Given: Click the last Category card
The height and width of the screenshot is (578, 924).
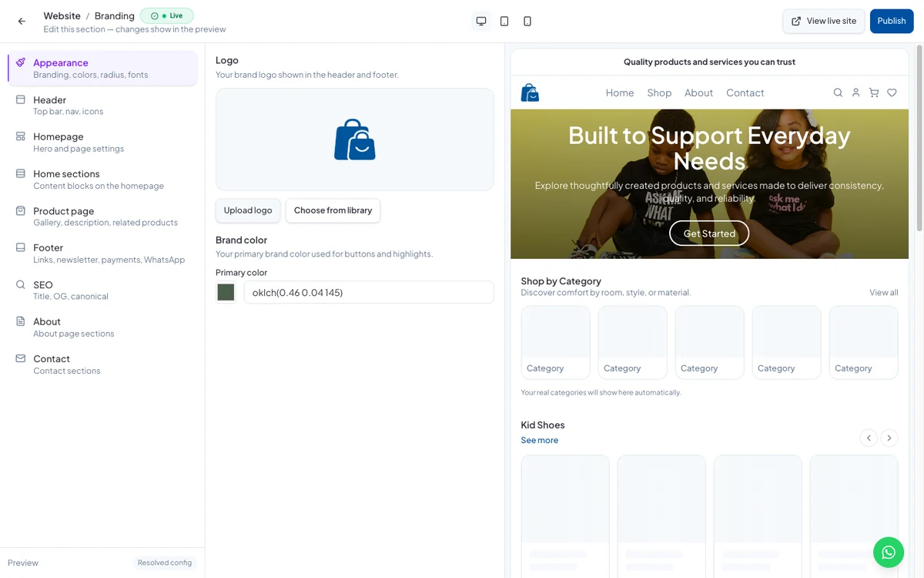Looking at the screenshot, I should click(x=863, y=342).
